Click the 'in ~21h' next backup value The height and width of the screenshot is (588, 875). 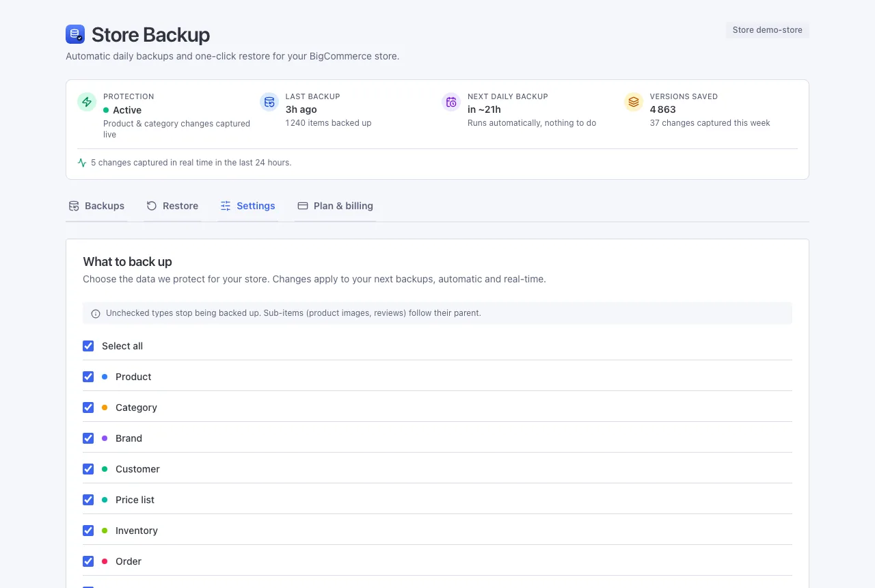(x=484, y=109)
